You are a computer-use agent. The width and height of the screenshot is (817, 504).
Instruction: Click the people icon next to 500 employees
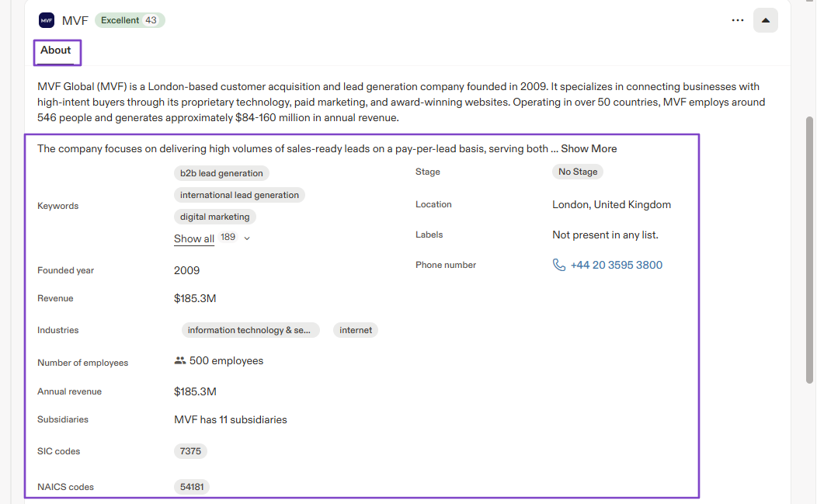point(179,360)
